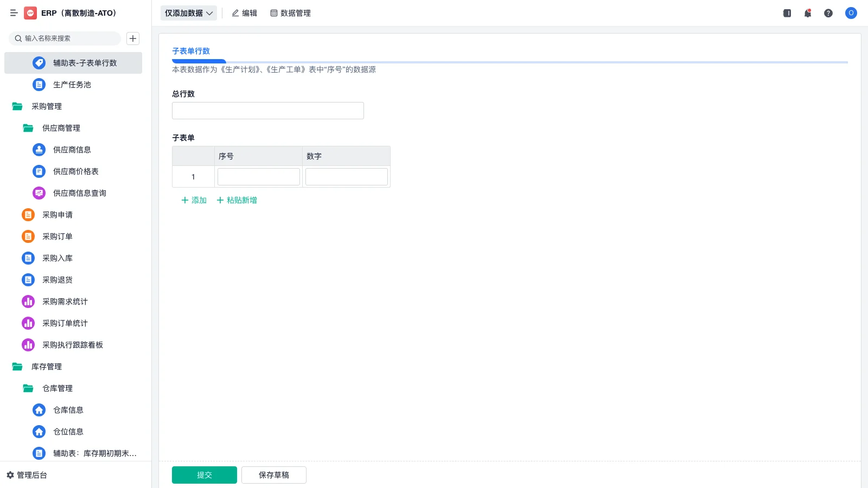The width and height of the screenshot is (868, 488).
Task: Open 仓库信息 in sidebar
Action: click(68, 410)
